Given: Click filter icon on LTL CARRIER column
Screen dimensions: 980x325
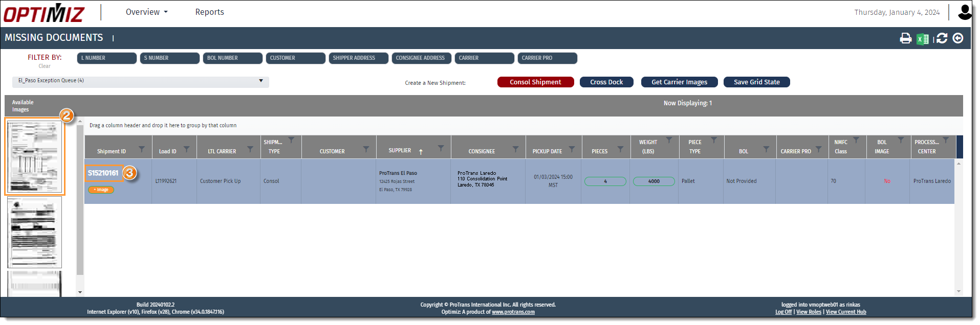Looking at the screenshot, I should [250, 149].
